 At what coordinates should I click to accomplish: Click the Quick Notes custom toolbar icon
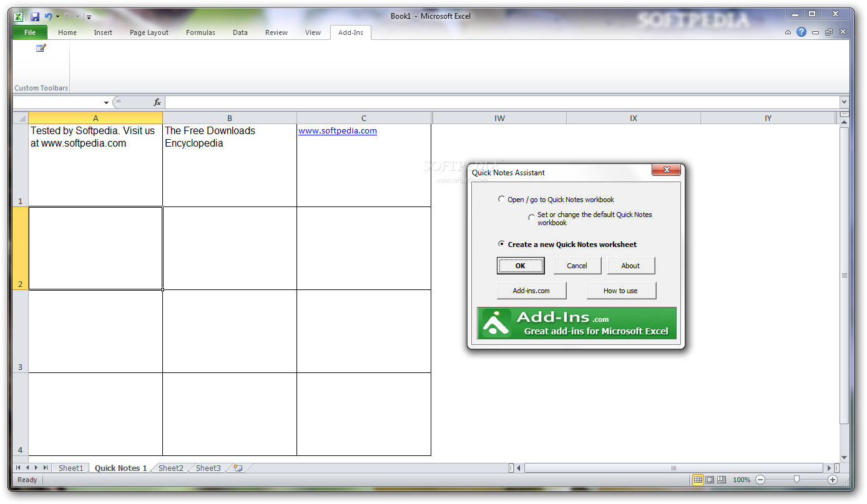point(41,49)
